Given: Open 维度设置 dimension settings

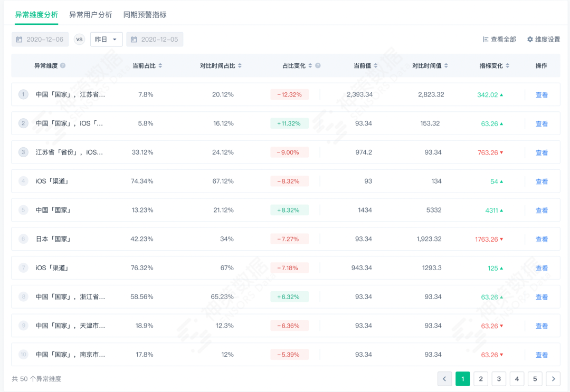Looking at the screenshot, I should [x=544, y=39].
